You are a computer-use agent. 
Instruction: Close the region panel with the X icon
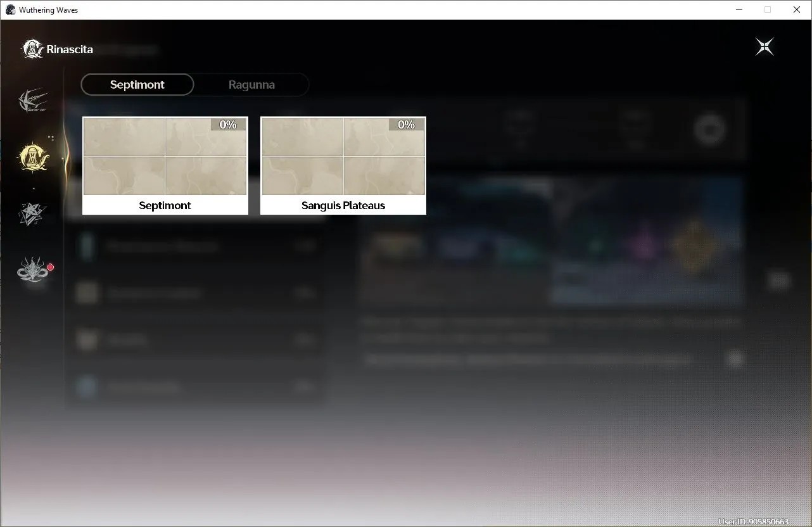764,47
